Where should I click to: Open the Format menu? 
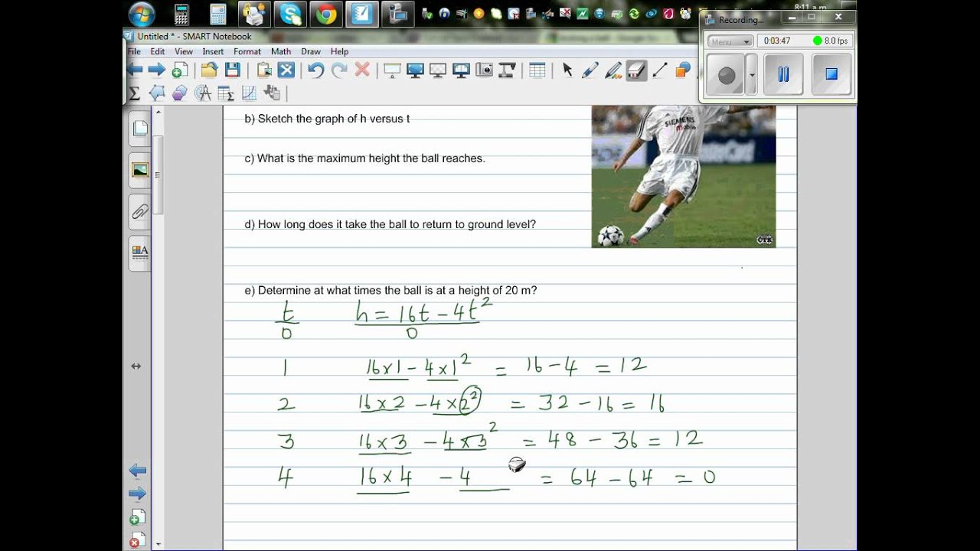click(247, 51)
